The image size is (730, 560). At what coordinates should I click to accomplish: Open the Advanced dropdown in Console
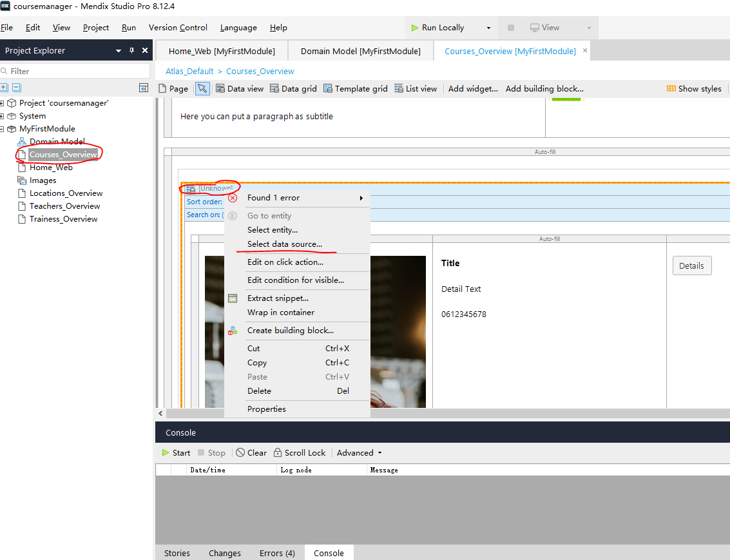click(360, 453)
